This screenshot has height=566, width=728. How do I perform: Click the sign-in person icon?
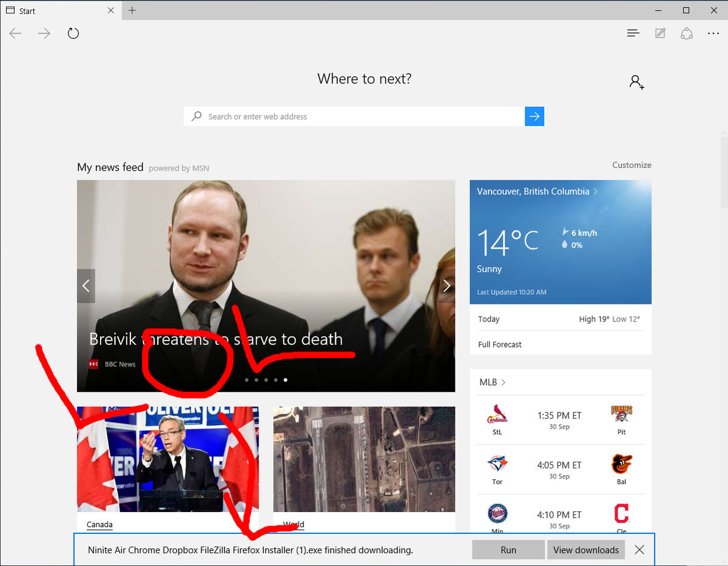click(x=636, y=83)
